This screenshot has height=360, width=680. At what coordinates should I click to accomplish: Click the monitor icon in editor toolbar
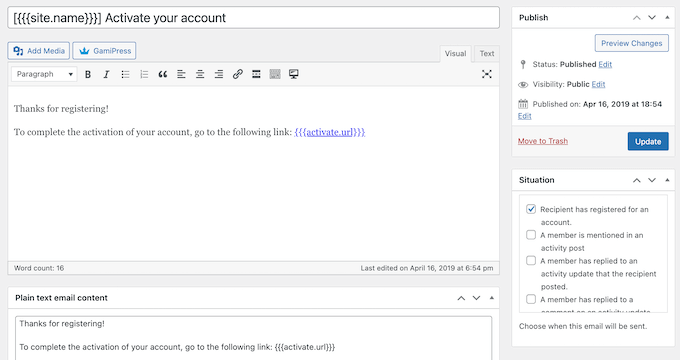click(294, 74)
